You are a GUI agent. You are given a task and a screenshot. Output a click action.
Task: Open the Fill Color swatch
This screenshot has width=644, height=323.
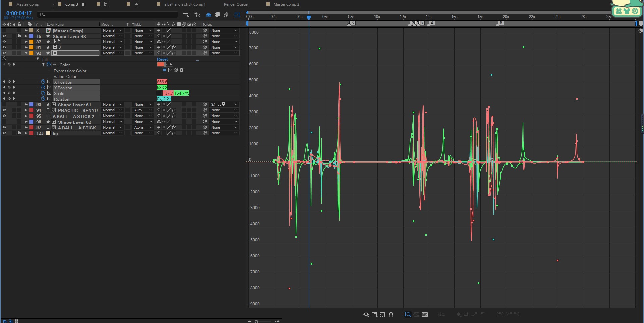tap(161, 64)
